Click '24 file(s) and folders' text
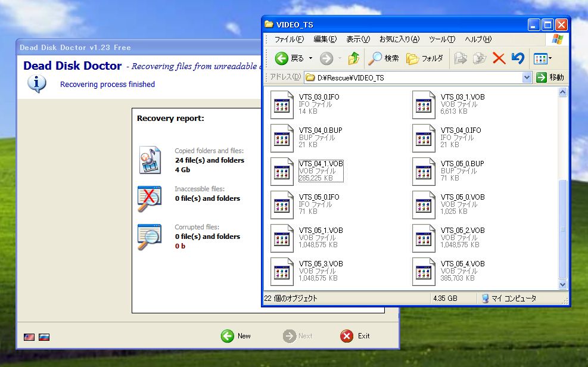 (x=210, y=160)
